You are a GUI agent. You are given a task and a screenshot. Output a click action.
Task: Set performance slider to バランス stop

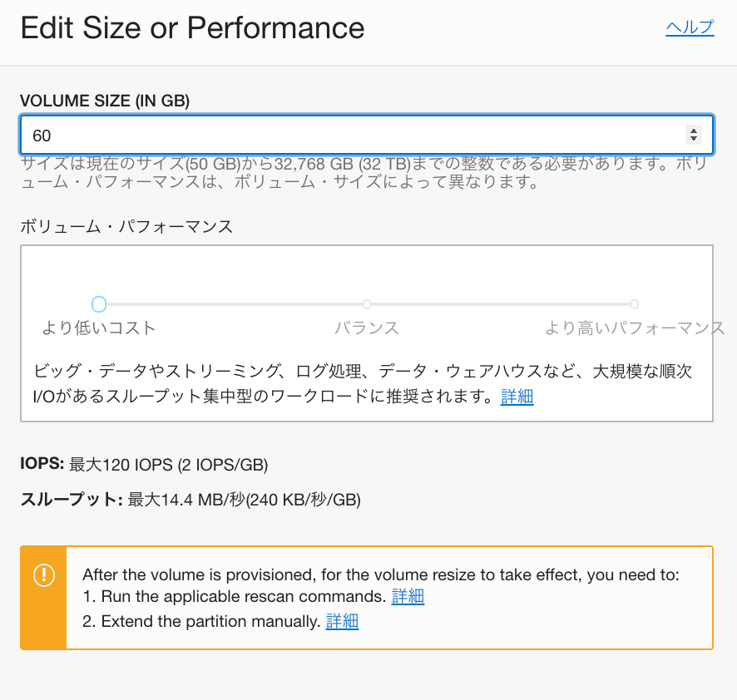pyautogui.click(x=367, y=304)
